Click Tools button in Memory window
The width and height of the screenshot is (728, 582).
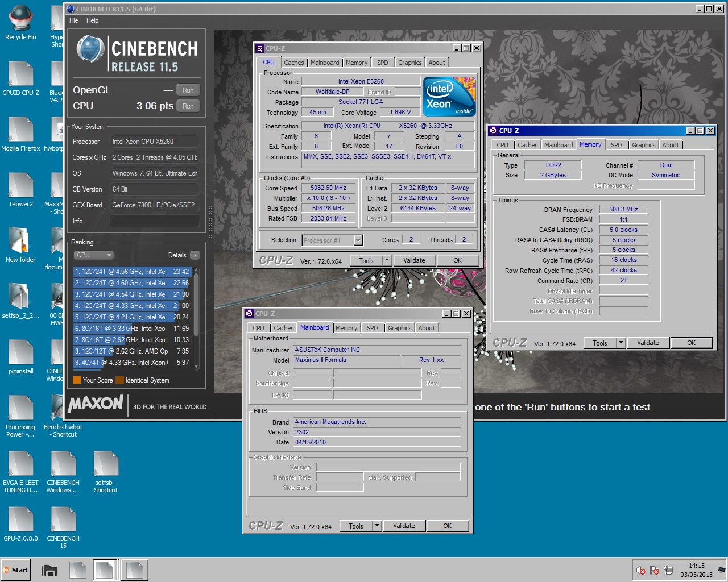click(x=600, y=343)
